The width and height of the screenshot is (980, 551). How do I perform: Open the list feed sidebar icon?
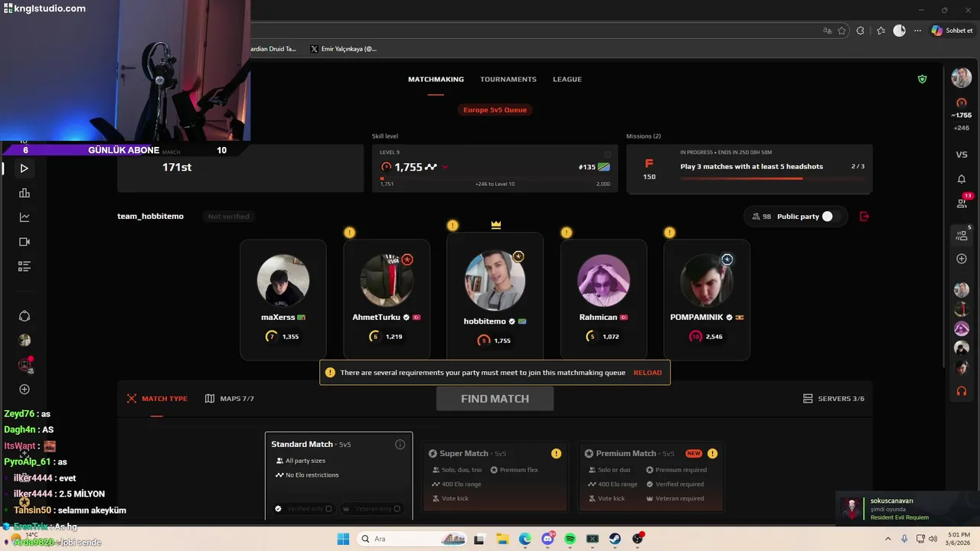24,266
